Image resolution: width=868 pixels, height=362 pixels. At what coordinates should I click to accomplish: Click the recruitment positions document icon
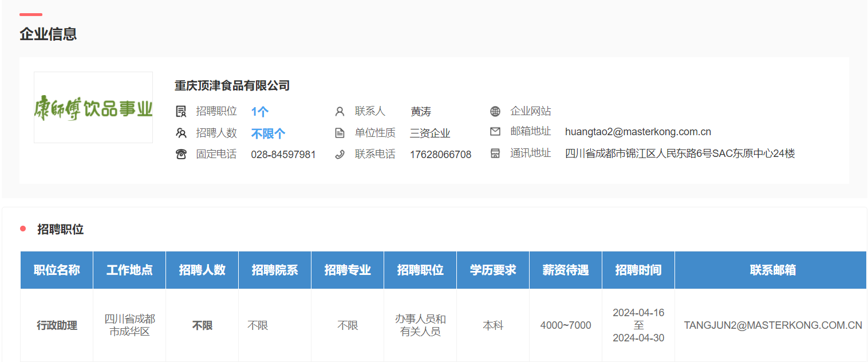click(x=181, y=112)
